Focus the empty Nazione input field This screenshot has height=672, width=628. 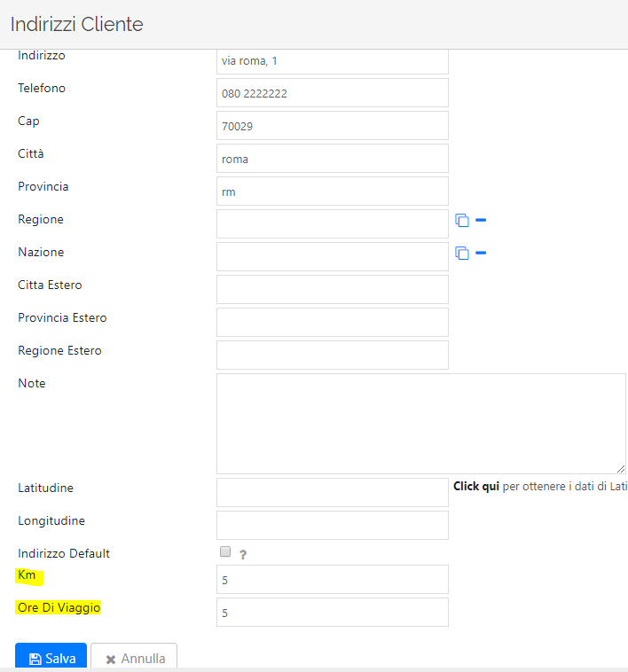pos(333,257)
